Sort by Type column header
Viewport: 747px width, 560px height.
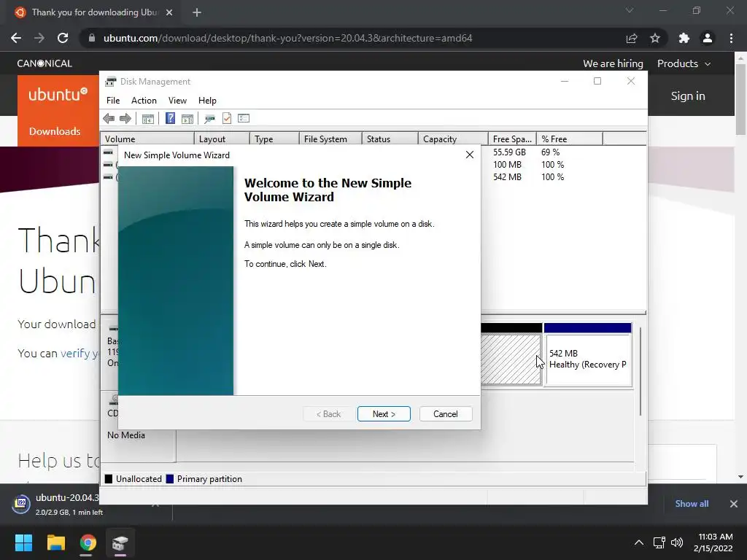274,139
